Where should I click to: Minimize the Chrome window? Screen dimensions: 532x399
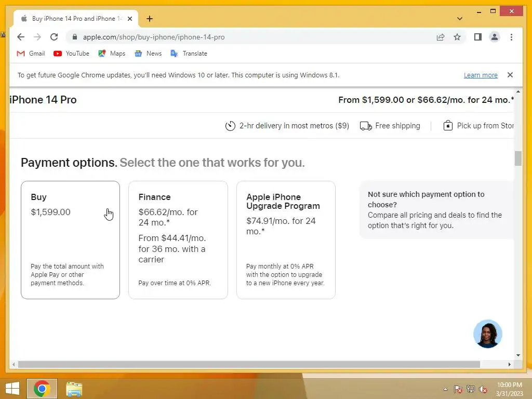coord(478,11)
